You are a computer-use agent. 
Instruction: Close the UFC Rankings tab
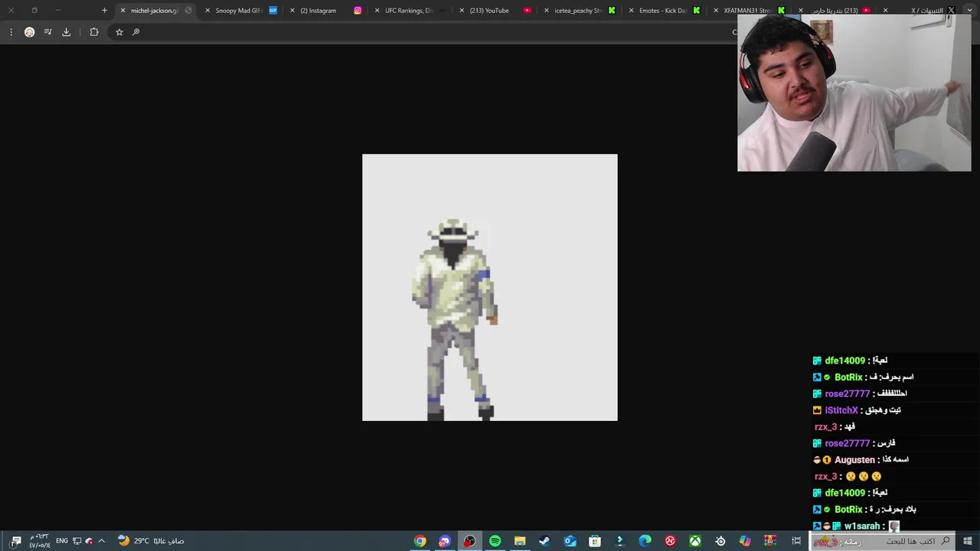pos(377,11)
